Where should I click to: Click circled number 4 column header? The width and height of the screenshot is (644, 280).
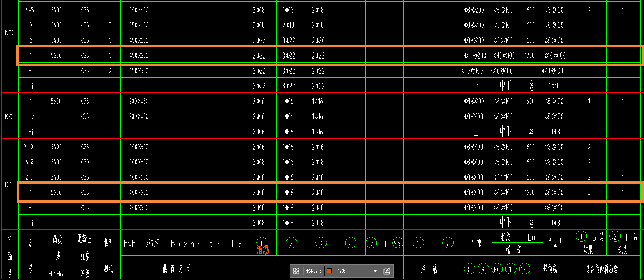tap(350, 243)
